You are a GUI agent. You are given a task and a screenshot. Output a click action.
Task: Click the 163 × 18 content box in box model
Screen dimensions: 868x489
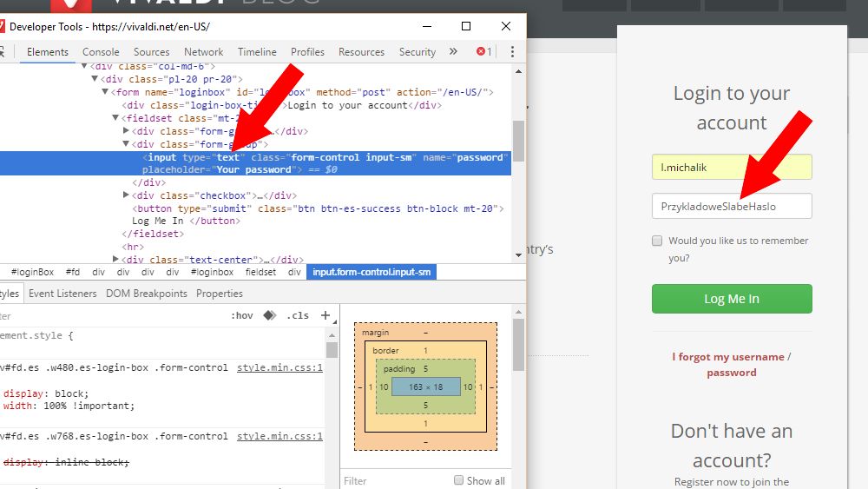pos(425,387)
